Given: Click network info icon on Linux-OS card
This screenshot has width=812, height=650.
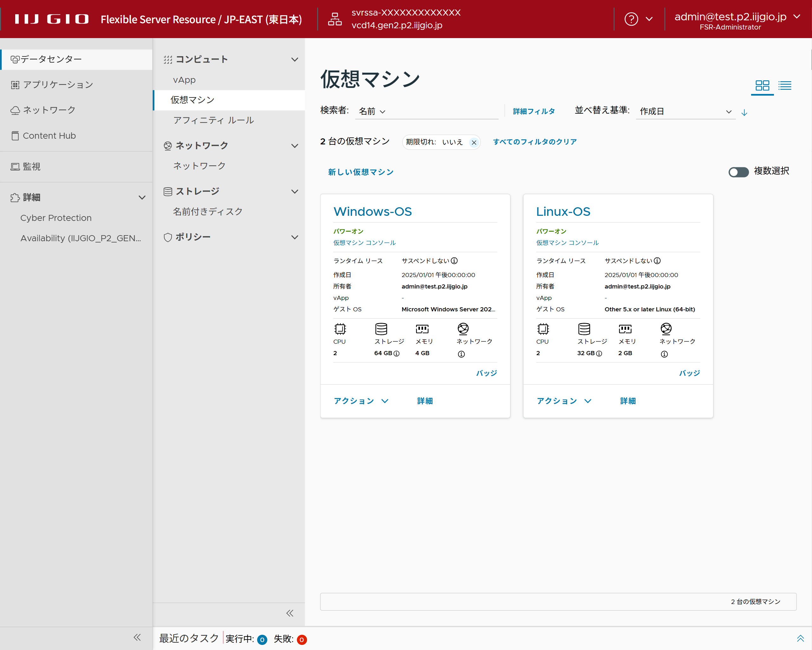Looking at the screenshot, I should (664, 354).
